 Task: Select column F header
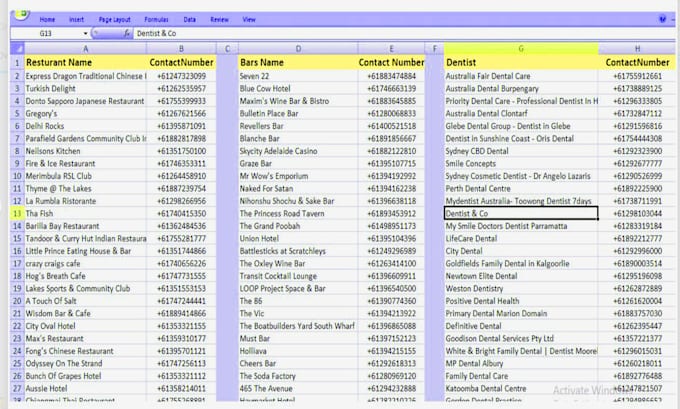(435, 49)
